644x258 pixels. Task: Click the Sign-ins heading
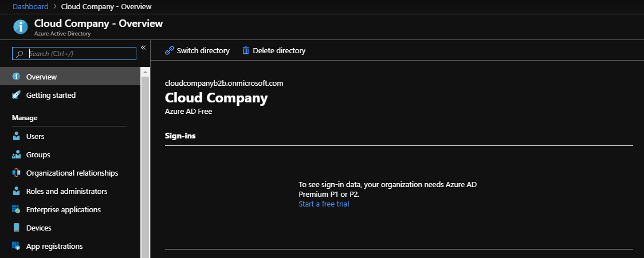180,136
